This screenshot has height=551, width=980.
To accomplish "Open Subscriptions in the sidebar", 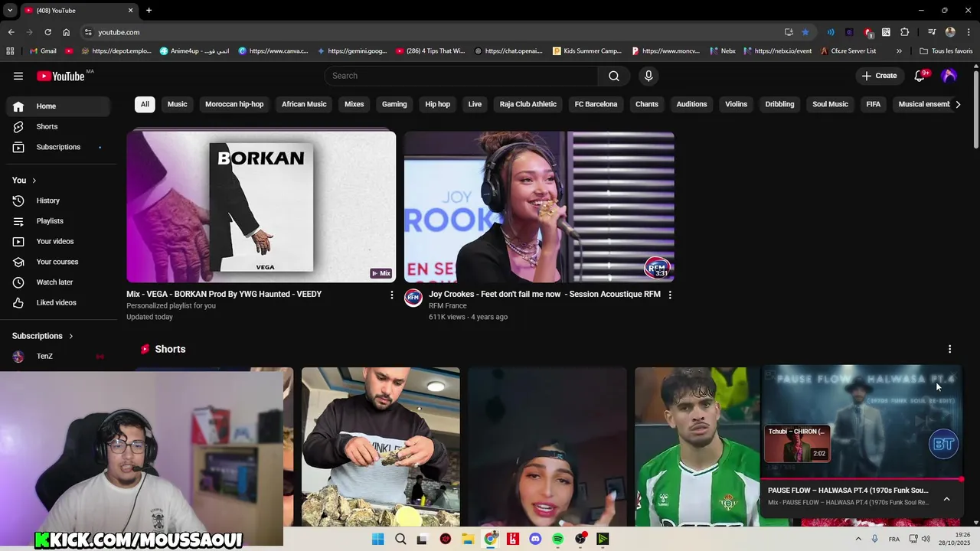I will click(58, 147).
